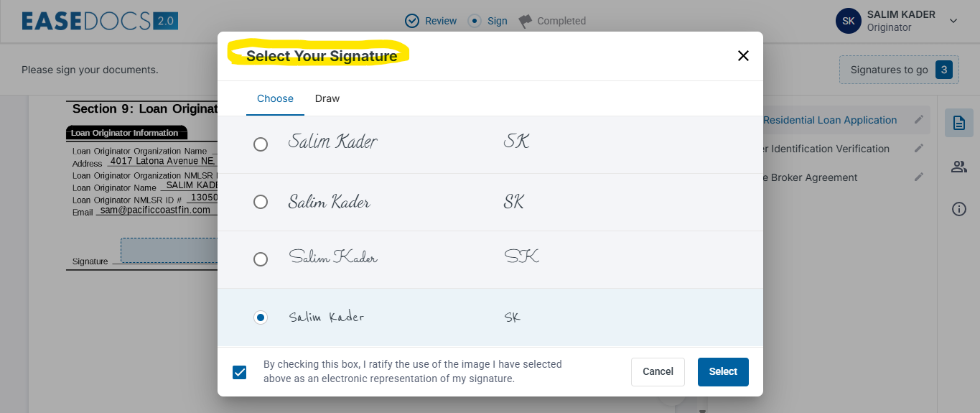
Task: Click pencil icon beside Broker Agreement
Action: click(919, 177)
